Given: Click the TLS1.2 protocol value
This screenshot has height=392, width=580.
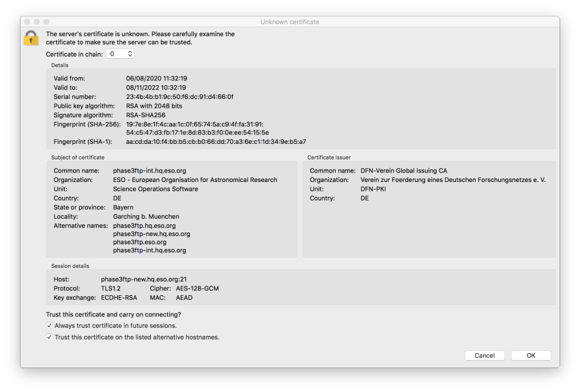Looking at the screenshot, I should (x=111, y=288).
